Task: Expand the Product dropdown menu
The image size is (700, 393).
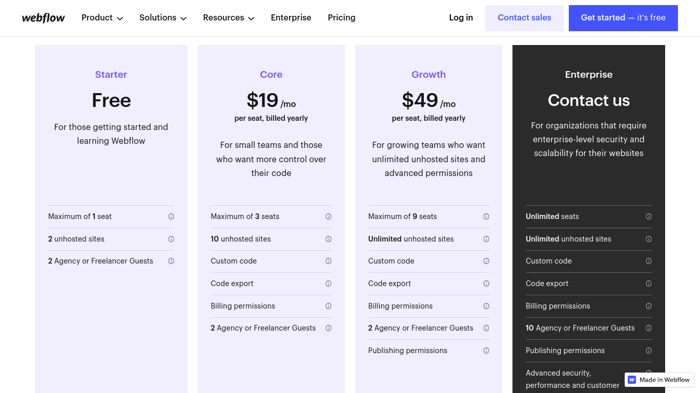Action: click(102, 18)
